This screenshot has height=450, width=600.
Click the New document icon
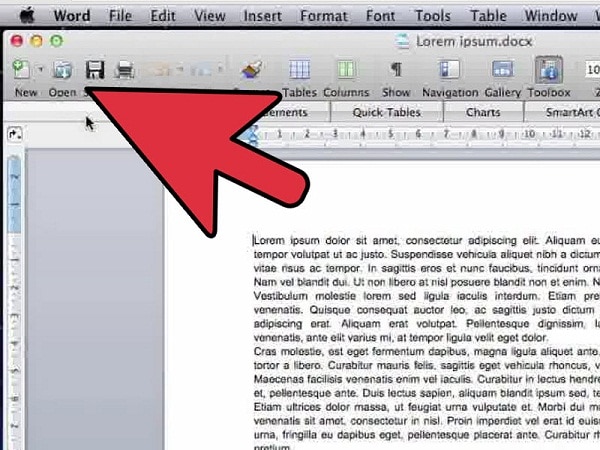21,69
